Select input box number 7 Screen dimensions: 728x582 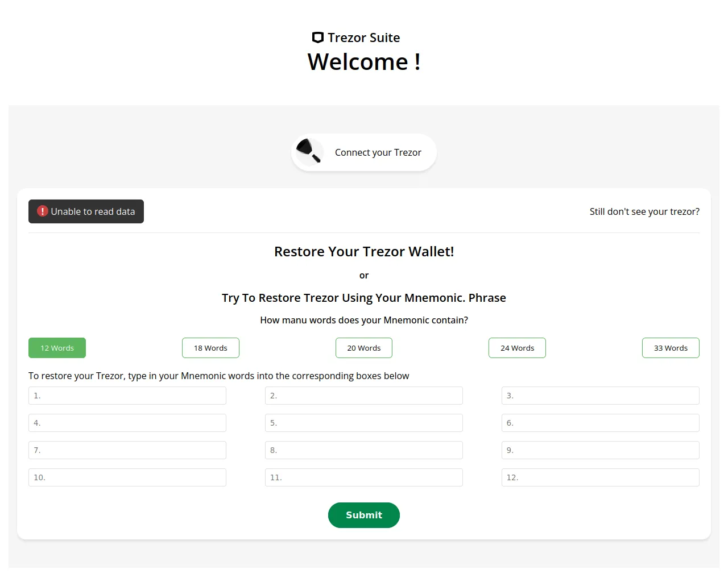127,450
